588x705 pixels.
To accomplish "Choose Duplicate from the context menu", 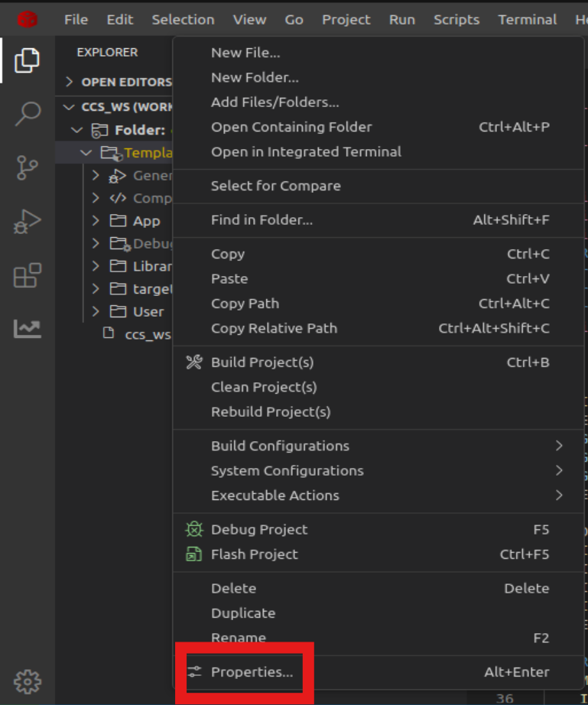I will point(378,612).
